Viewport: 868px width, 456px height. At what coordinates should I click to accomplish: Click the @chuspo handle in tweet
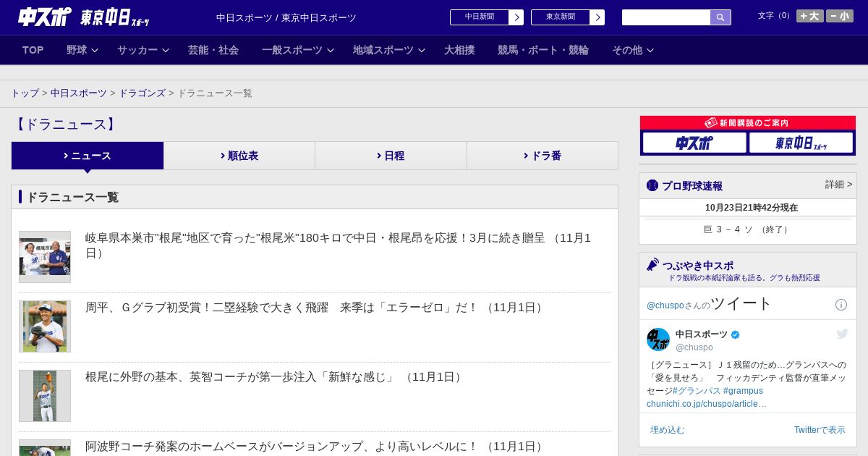[694, 347]
